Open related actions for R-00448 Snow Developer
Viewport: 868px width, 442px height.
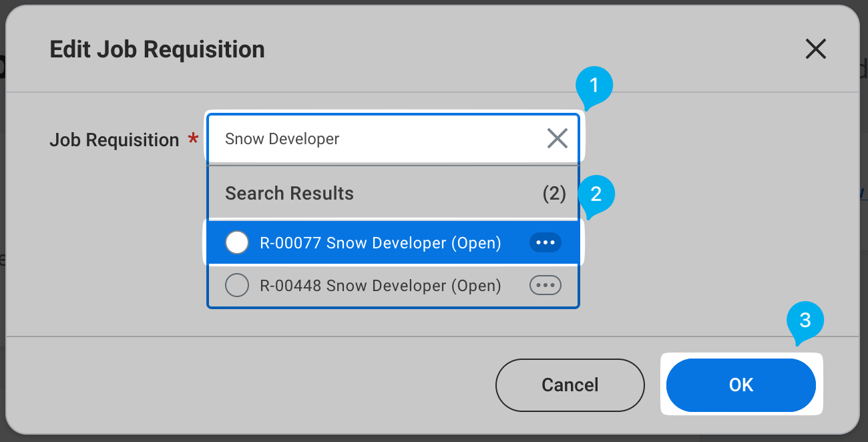tap(546, 286)
